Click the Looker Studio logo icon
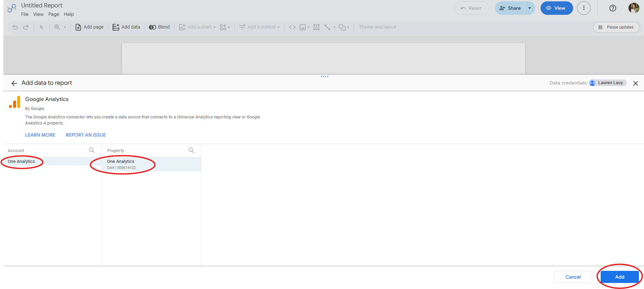The height and width of the screenshot is (289, 644). point(12,8)
